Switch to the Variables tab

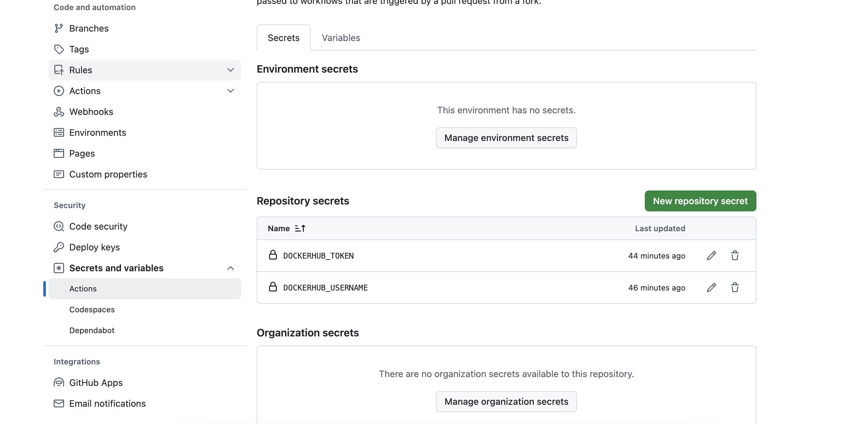[341, 38]
